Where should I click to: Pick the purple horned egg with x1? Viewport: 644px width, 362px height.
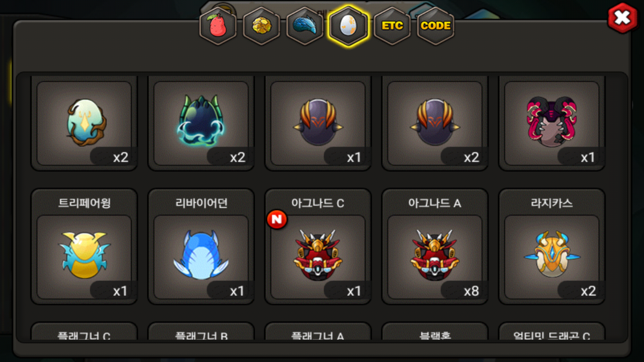click(x=318, y=123)
